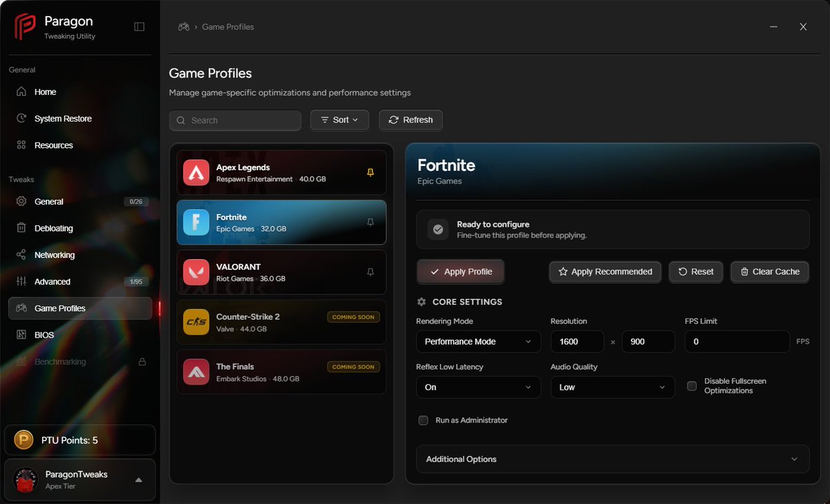
Task: Click Game Profiles breadcrumb link
Action: coord(228,27)
